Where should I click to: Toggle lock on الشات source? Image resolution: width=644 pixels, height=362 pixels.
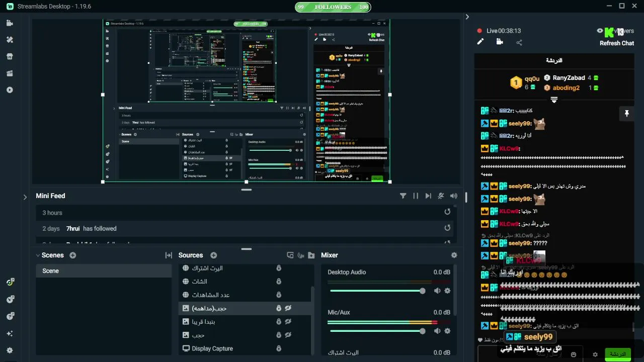tap(278, 282)
